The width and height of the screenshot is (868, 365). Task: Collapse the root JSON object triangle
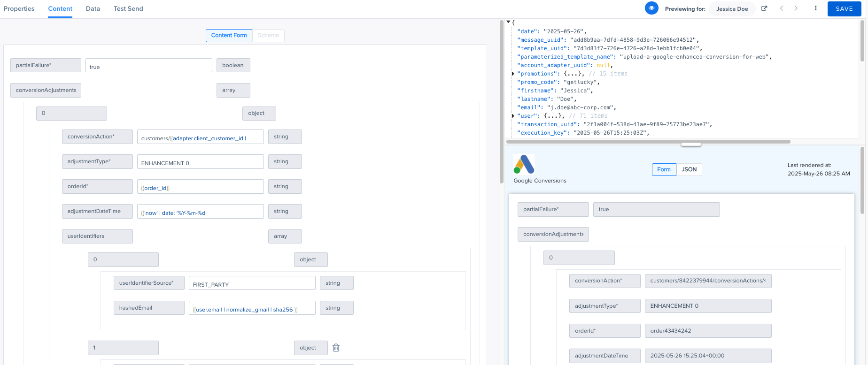(508, 22)
